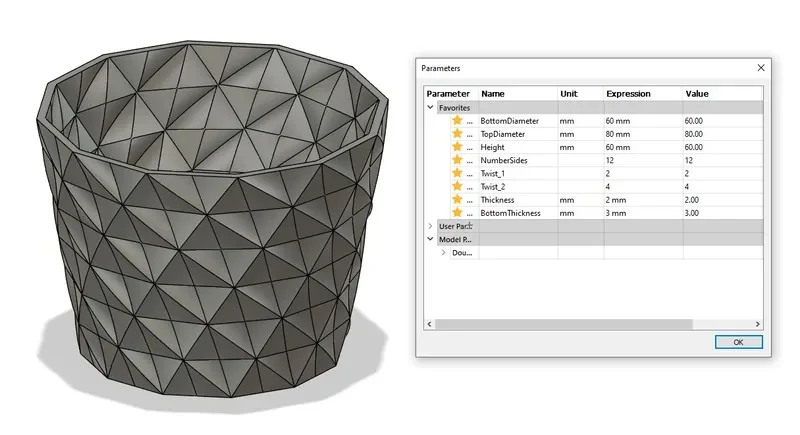800x435 pixels.
Task: Click the Twist_2 star icon
Action: click(x=457, y=186)
